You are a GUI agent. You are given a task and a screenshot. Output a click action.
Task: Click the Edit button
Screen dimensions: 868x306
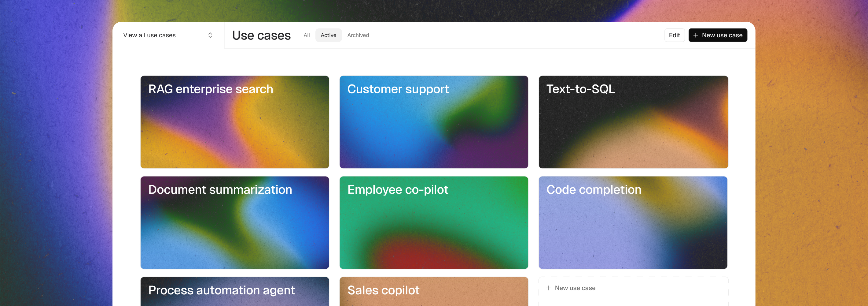675,35
